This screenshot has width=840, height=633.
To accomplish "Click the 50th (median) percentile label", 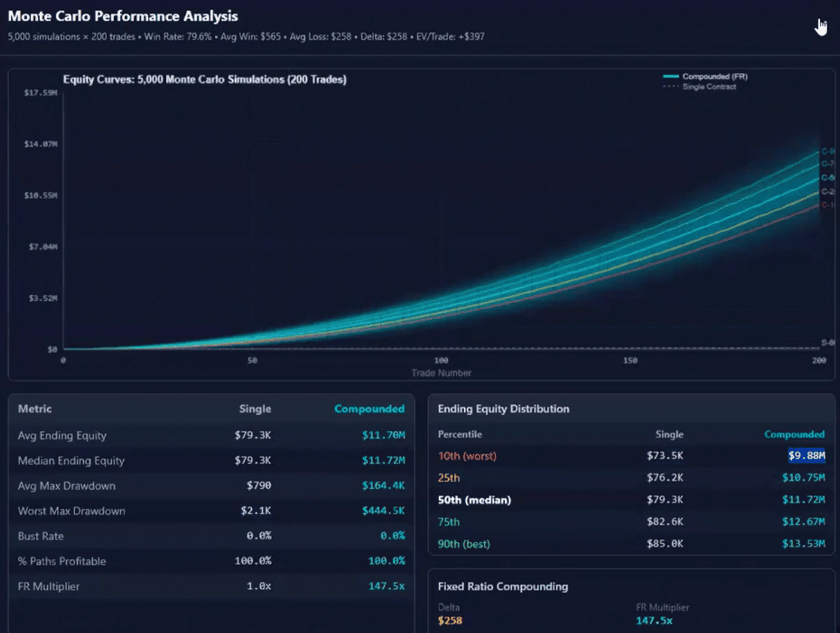I will [474, 500].
